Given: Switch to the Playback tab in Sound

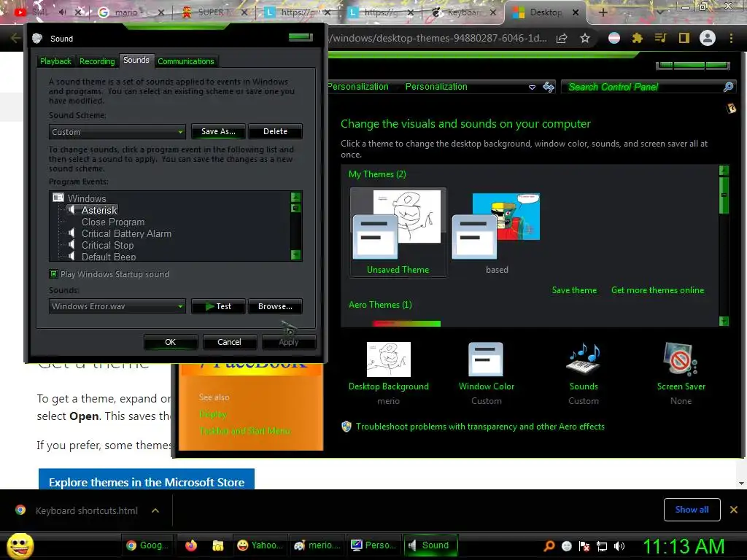Looking at the screenshot, I should (55, 61).
